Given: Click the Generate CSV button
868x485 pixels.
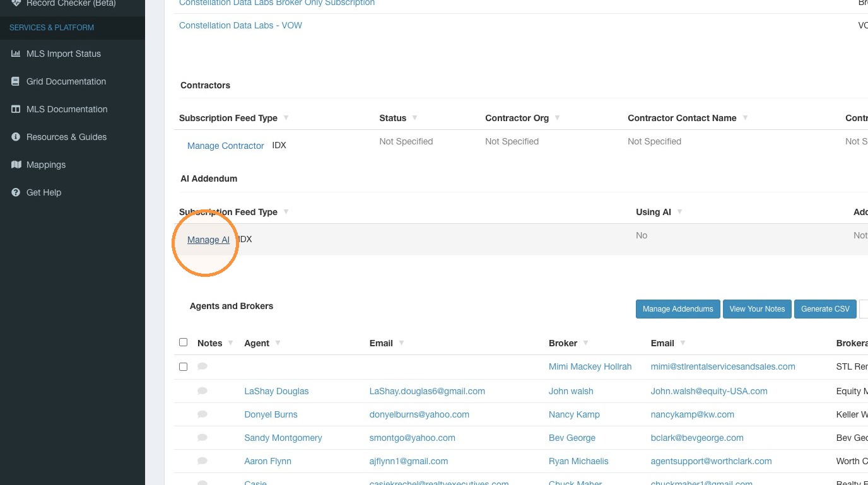Looking at the screenshot, I should coord(825,309).
